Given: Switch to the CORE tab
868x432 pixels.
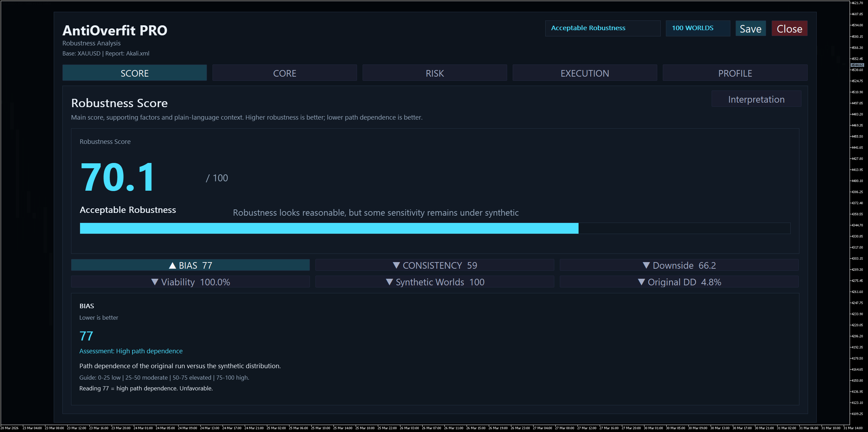Looking at the screenshot, I should [x=285, y=73].
